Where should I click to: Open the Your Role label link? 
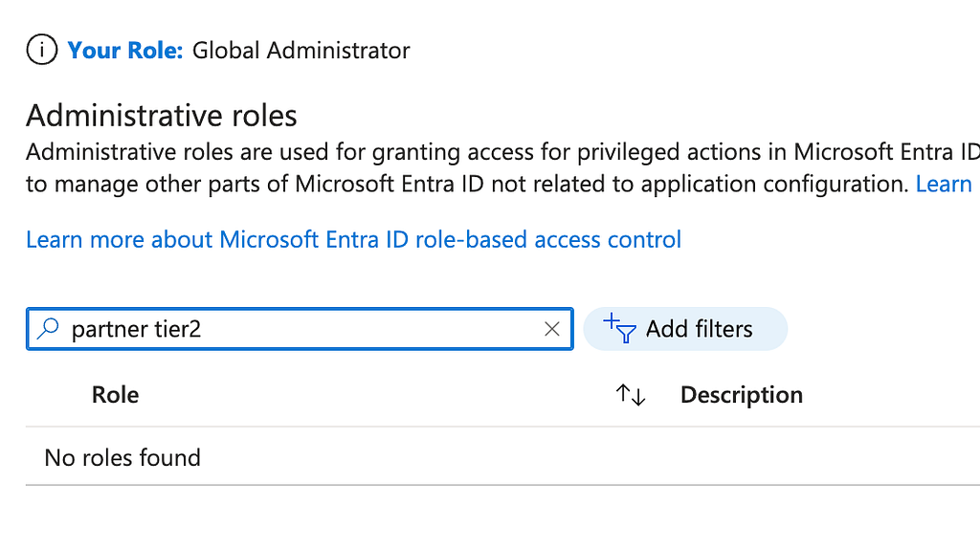coord(124,51)
